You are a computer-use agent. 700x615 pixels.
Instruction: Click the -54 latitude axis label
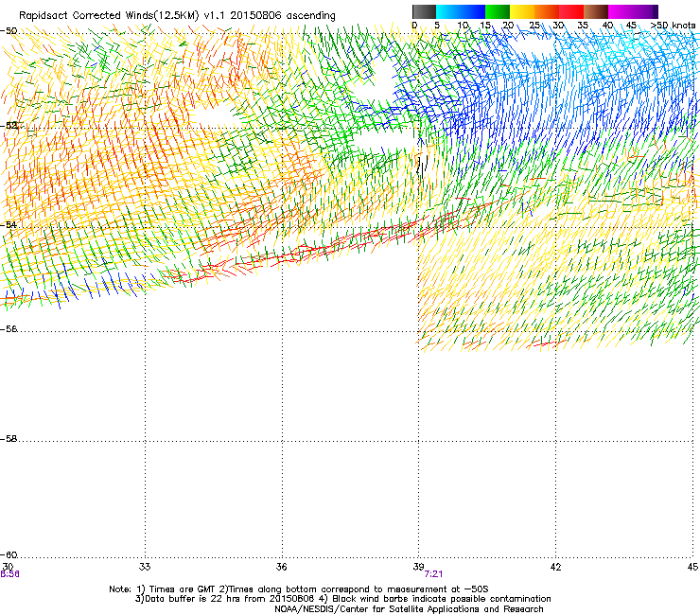9,224
